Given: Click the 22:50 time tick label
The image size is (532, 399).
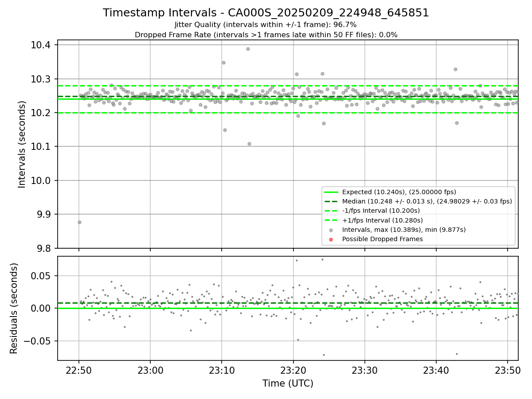Looking at the screenshot, I should click(79, 370).
